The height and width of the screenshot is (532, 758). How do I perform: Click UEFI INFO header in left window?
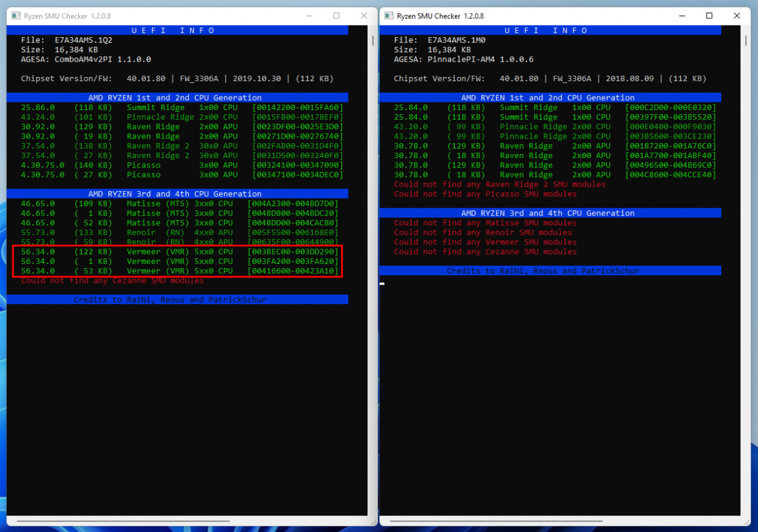tap(178, 30)
